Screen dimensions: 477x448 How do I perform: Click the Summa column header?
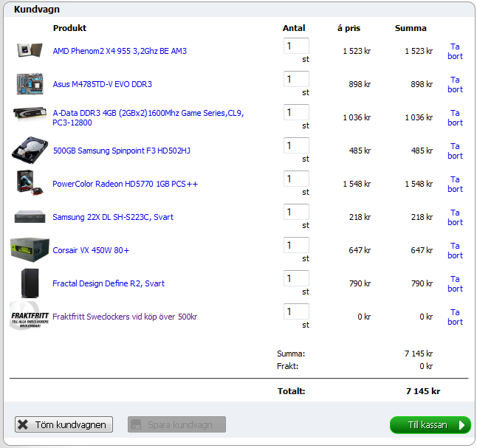pyautogui.click(x=411, y=28)
